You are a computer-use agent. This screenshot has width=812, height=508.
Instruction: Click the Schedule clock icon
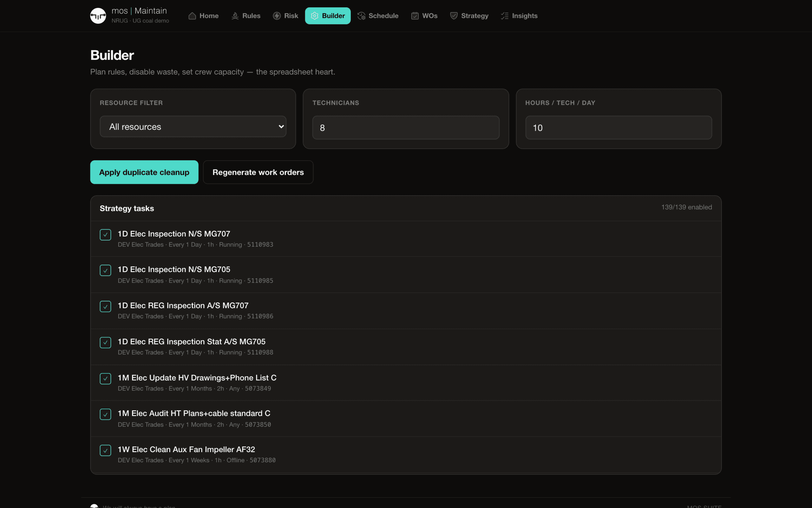[x=361, y=16]
